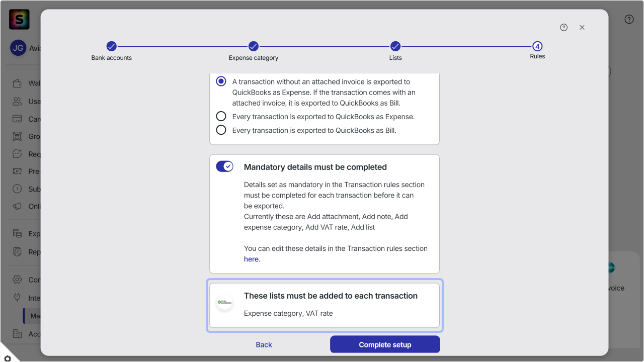
Task: Open the help icon in the setup dialog
Action: point(563,28)
